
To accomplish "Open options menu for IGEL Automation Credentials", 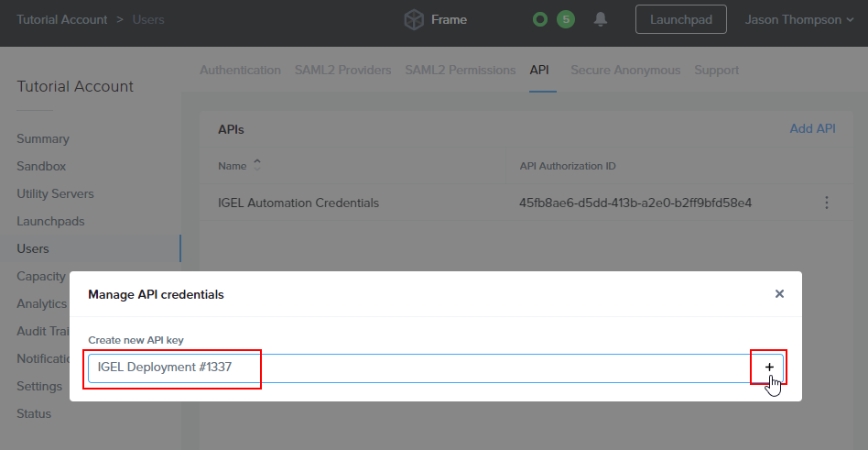I will [827, 203].
